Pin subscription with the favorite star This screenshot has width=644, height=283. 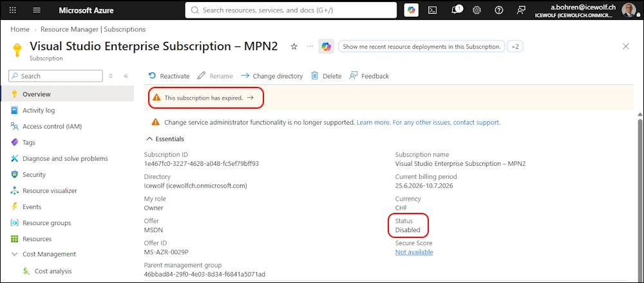(x=294, y=46)
